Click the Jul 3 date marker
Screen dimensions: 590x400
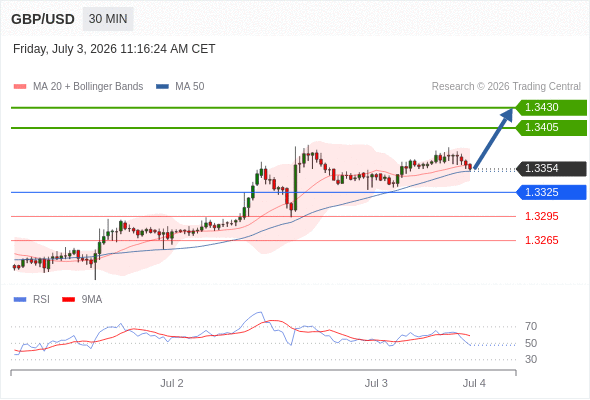[376, 383]
